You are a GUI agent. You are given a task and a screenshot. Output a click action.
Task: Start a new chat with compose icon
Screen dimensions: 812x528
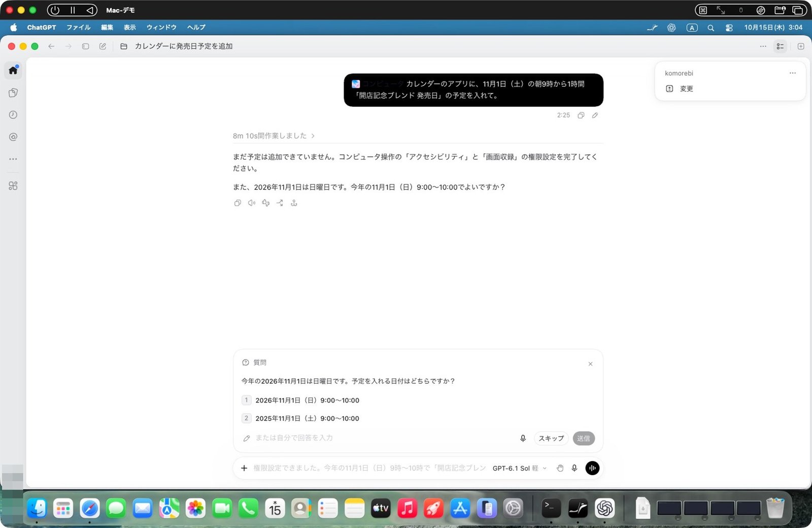103,46
